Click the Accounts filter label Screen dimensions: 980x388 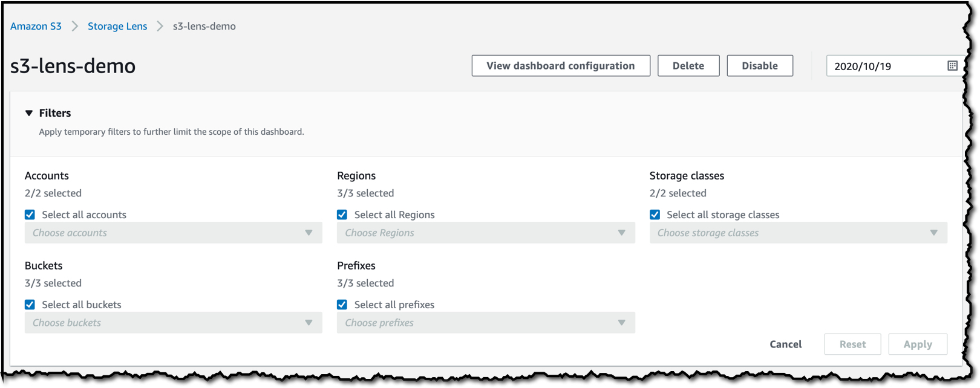coord(47,176)
